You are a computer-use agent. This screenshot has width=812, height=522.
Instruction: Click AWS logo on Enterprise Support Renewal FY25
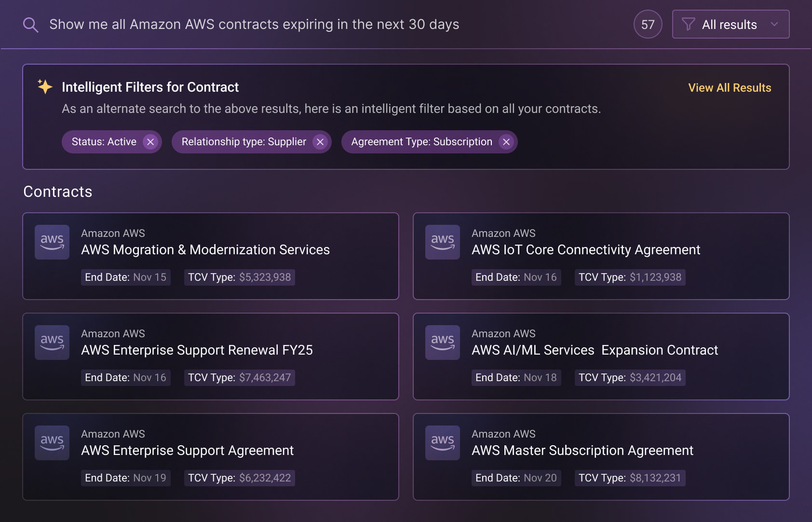coord(52,343)
